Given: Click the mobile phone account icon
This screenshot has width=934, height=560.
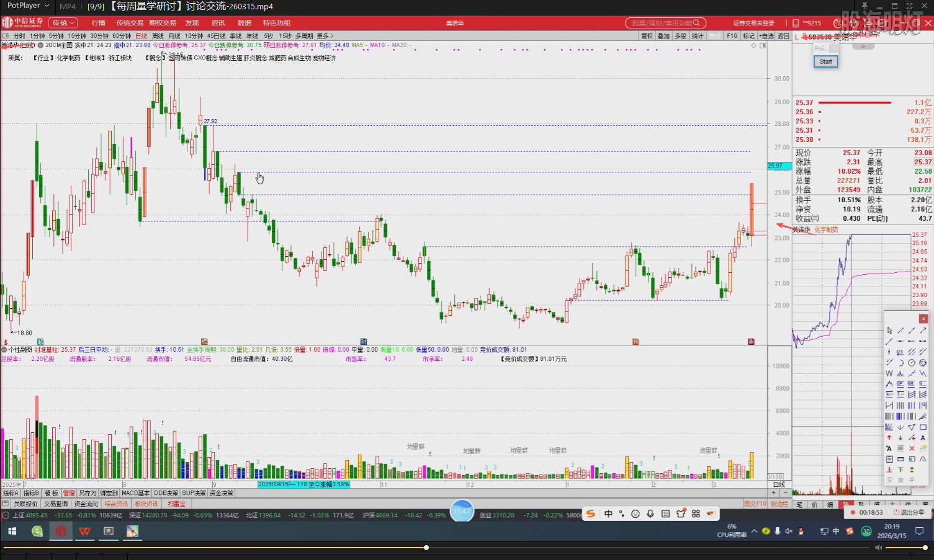Looking at the screenshot, I should tap(796, 23).
